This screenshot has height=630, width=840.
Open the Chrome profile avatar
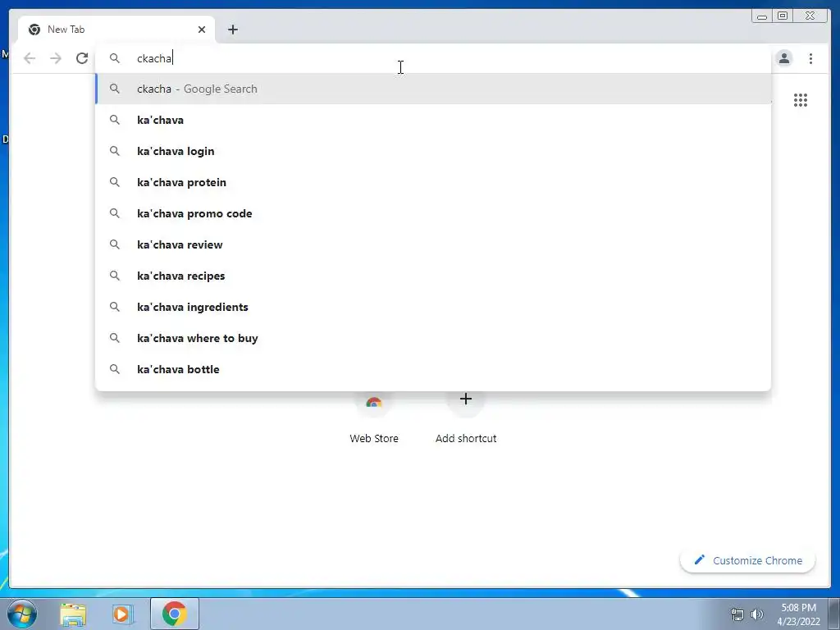783,58
